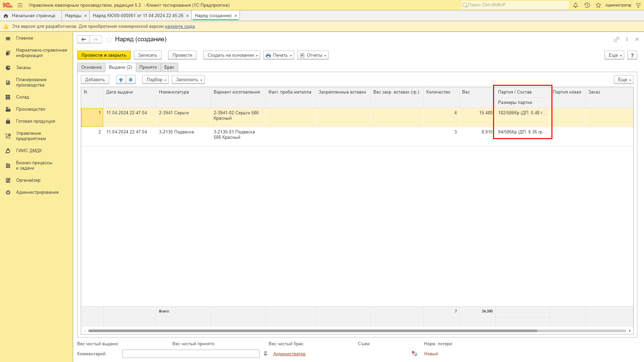Select party cell 94/586Кр
The width and height of the screenshot is (644, 362).
522,132
